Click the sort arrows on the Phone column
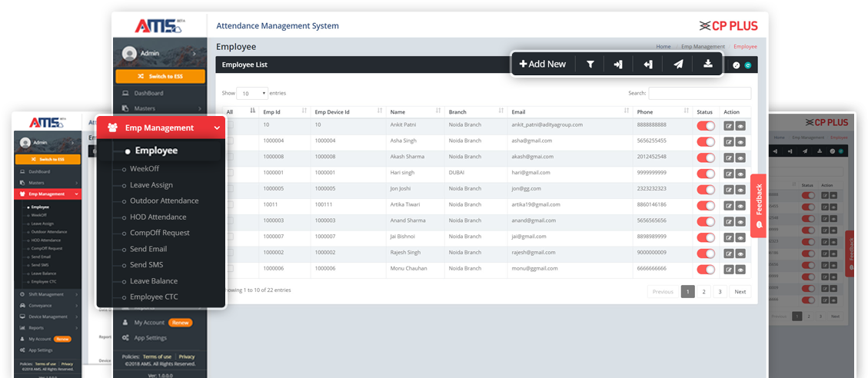This screenshot has height=378, width=868. (687, 111)
